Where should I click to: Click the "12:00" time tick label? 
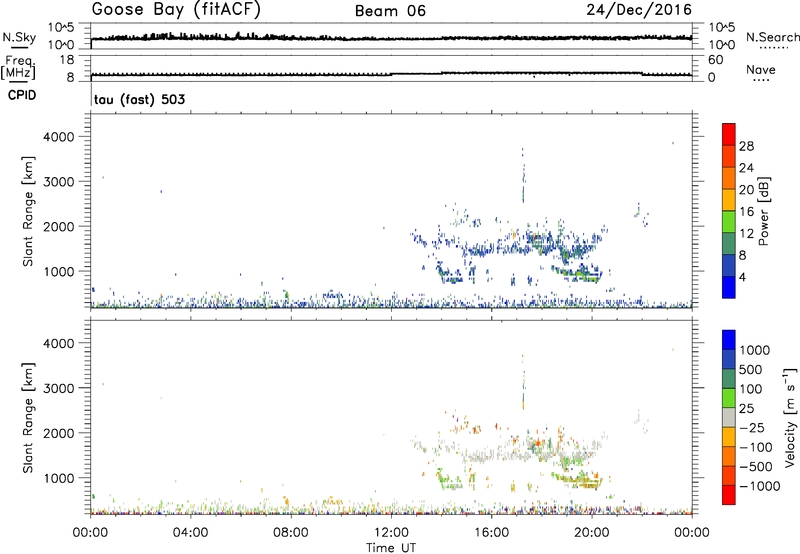pos(391,533)
